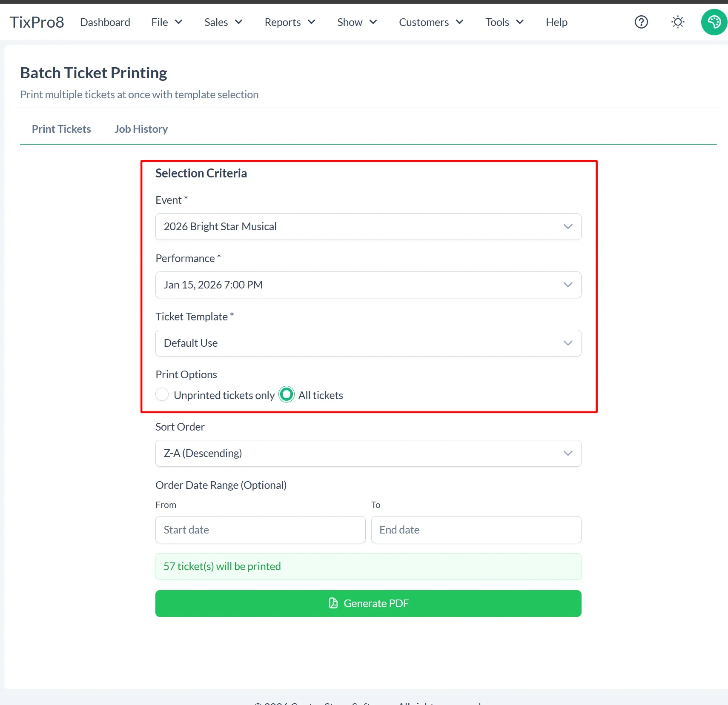Focus the End date input field
Viewport: 728px width, 705px height.
pyautogui.click(x=476, y=530)
